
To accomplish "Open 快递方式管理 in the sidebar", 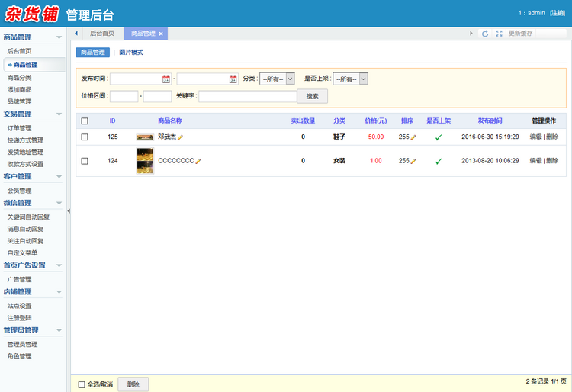I will point(25,140).
